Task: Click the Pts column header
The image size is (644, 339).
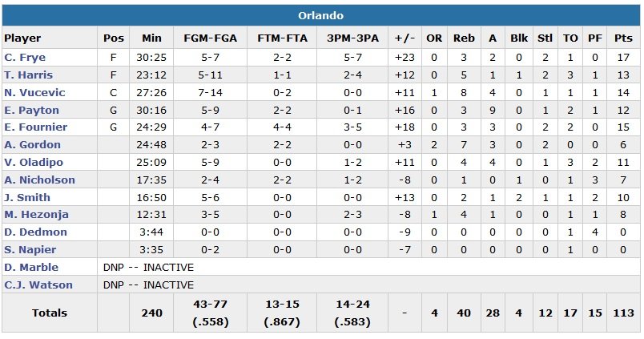Action: 620,38
